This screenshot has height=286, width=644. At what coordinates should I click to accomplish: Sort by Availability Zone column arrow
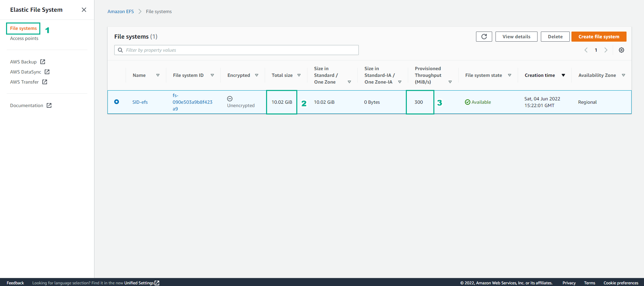tap(624, 75)
